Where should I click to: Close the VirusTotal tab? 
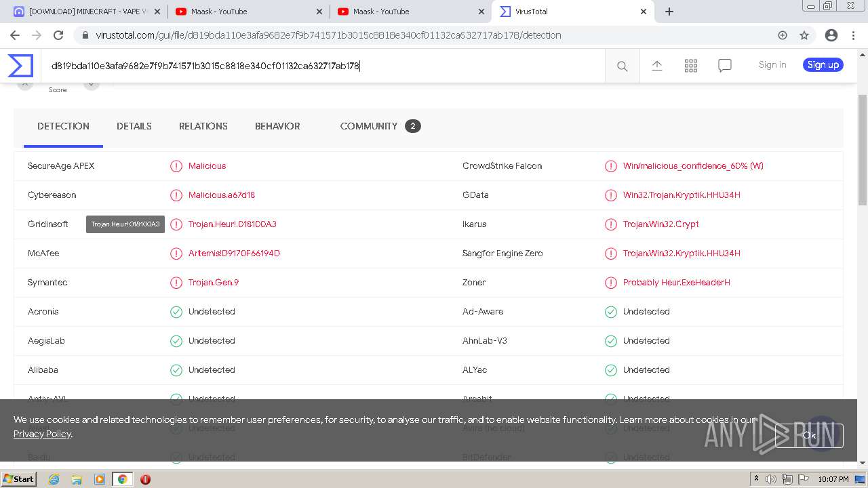click(x=644, y=12)
